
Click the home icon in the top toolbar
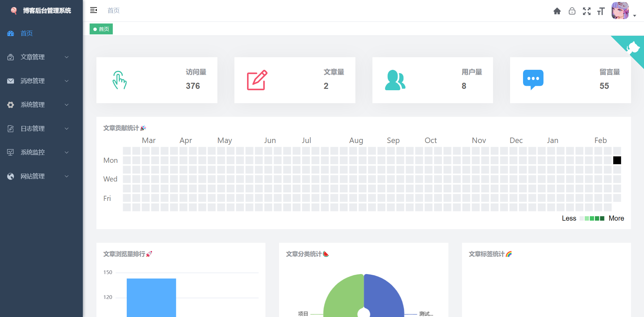pyautogui.click(x=557, y=11)
